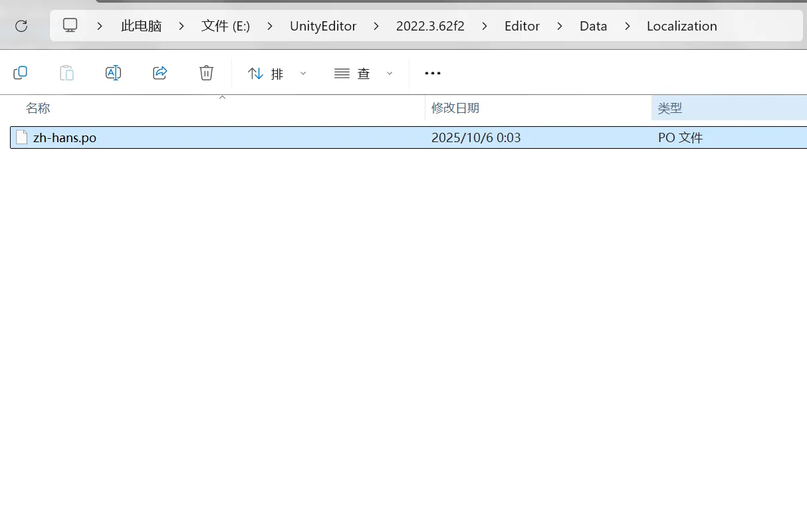Image resolution: width=807 pixels, height=532 pixels.
Task: Open the View (查) dropdown
Action: 363,74
